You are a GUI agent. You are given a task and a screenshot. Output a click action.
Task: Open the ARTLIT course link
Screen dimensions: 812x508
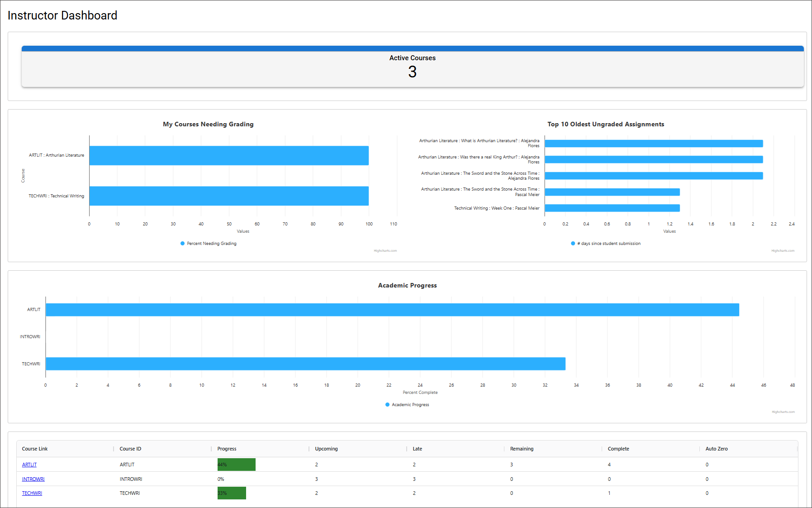29,464
